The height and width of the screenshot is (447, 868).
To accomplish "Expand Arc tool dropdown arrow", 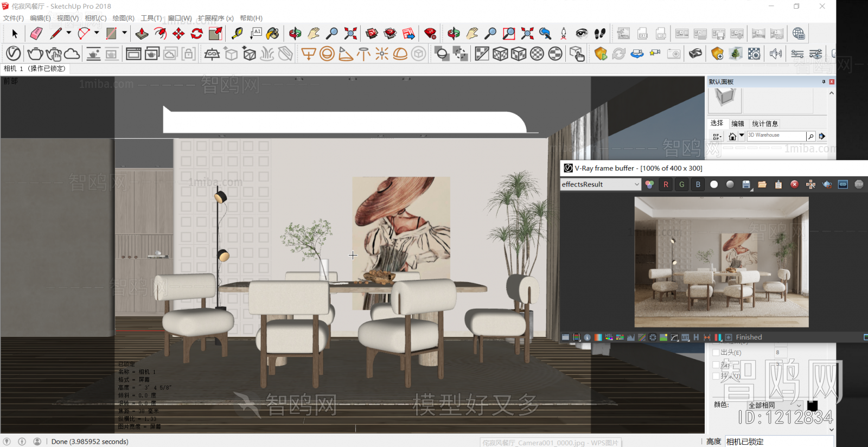I will coord(97,33).
